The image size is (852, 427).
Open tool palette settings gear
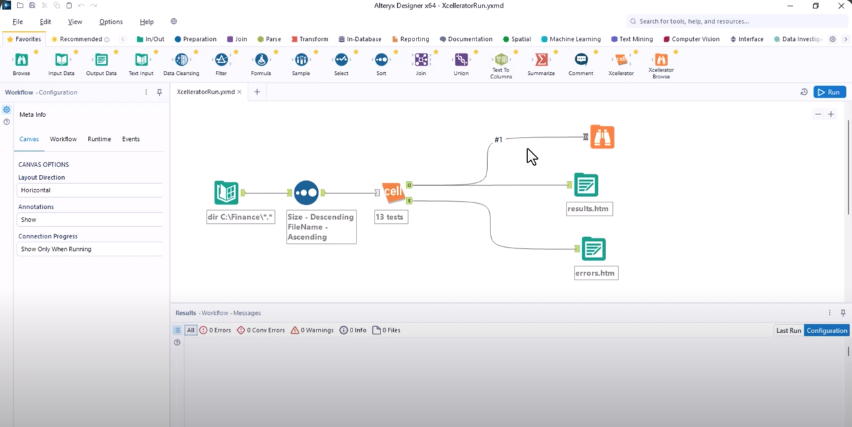832,39
